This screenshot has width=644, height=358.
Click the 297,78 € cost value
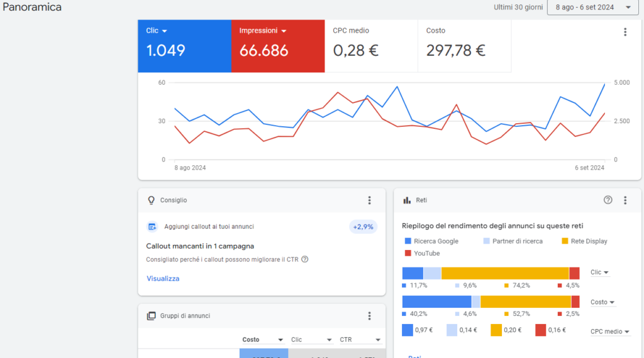[456, 50]
